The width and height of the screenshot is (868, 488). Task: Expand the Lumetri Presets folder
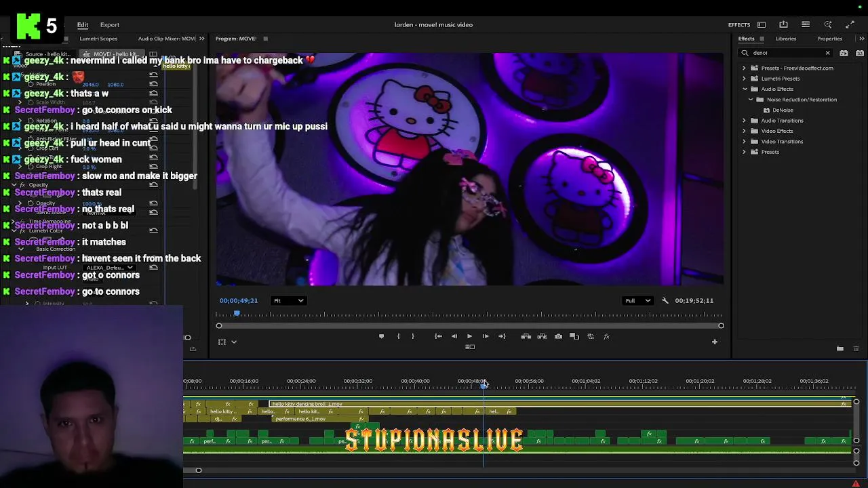[x=744, y=79]
